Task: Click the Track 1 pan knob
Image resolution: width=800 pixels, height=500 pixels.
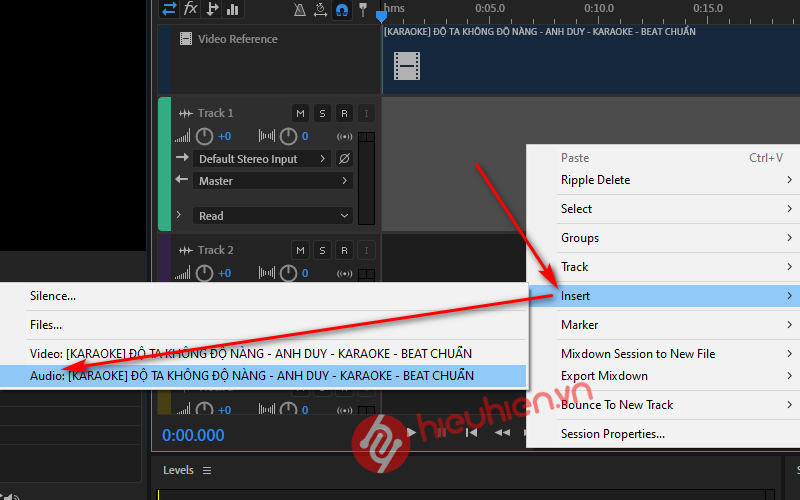Action: (288, 136)
